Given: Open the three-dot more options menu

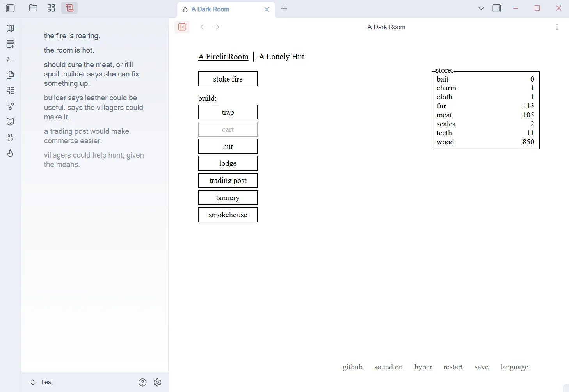Looking at the screenshot, I should coord(557,27).
